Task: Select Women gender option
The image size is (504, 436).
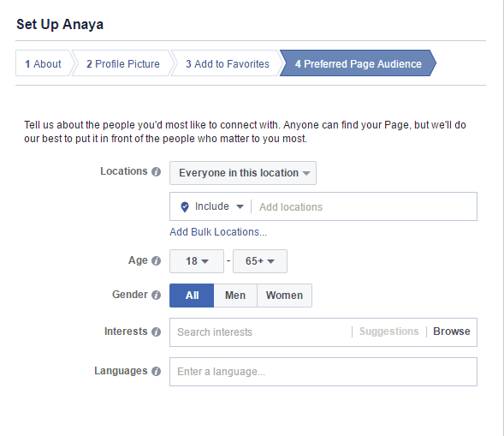Action: [x=284, y=296]
